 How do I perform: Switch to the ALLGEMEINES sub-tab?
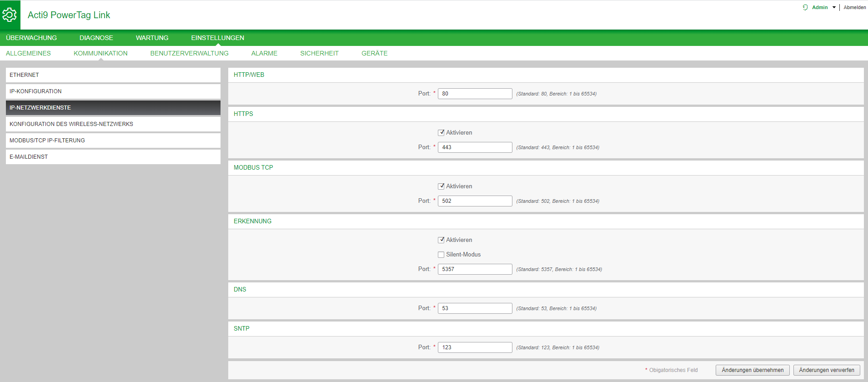28,53
